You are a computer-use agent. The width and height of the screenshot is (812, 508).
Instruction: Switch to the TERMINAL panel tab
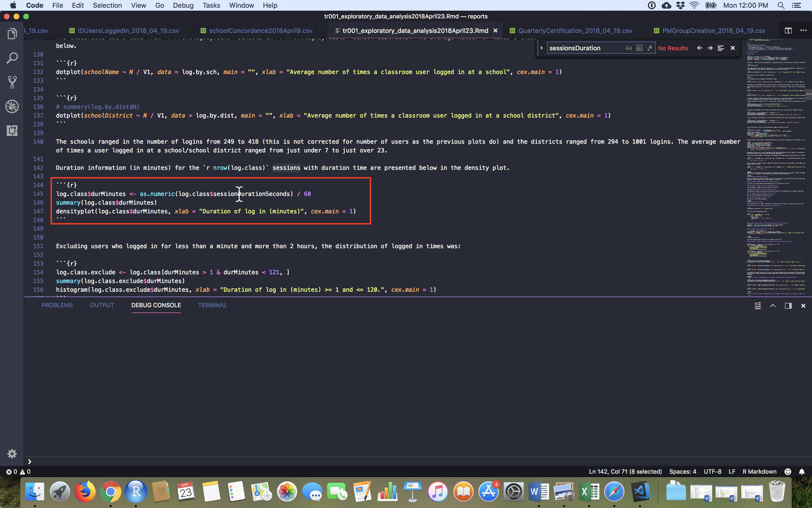212,305
